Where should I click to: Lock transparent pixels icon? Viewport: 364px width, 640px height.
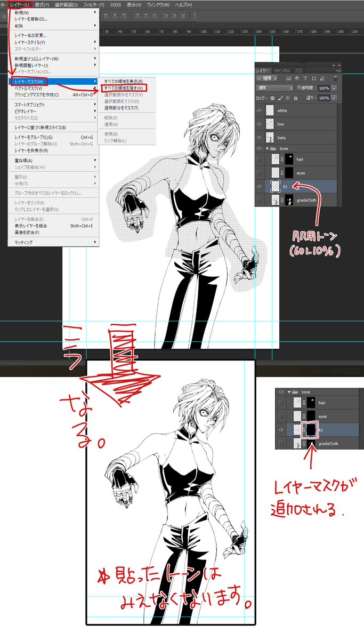pos(272,98)
